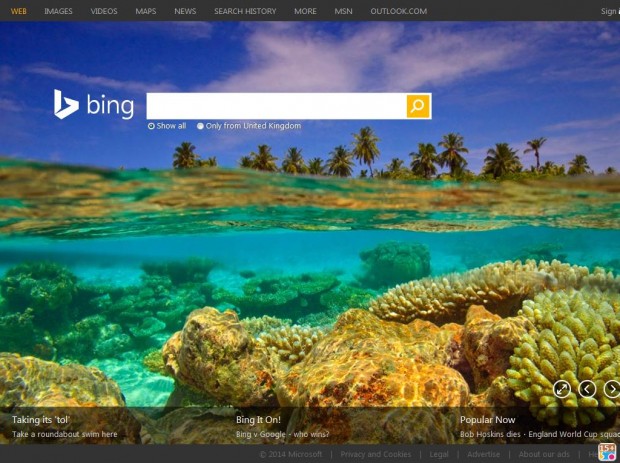This screenshot has width=620, height=463.
Task: Switch to the VIDEOS tab
Action: coord(104,11)
